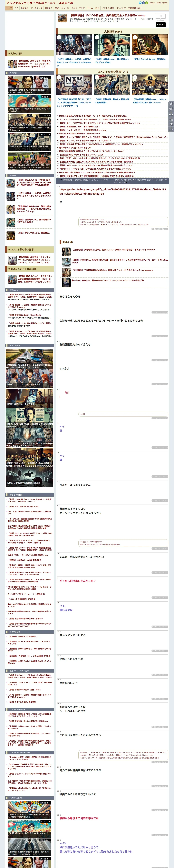This screenshot has height=868, width=174.
Task: Open the twimg amplify_video URL in comment 1
Action: [x=113, y=191]
